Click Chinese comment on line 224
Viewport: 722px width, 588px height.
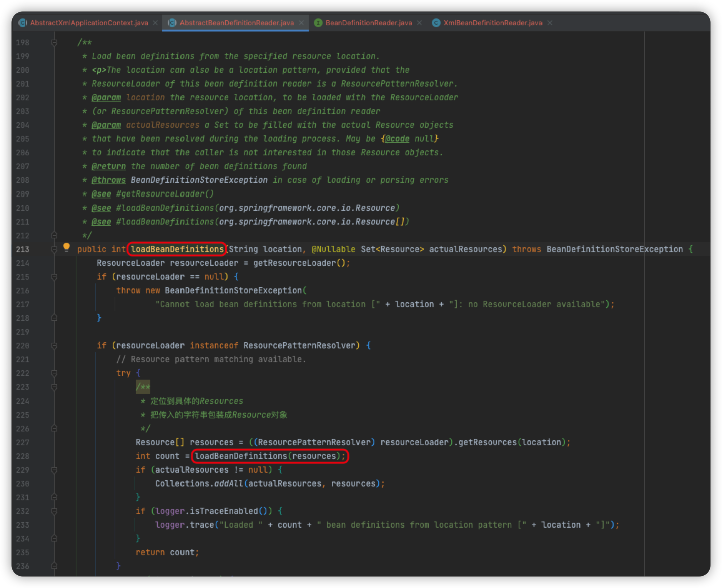pyautogui.click(x=197, y=401)
